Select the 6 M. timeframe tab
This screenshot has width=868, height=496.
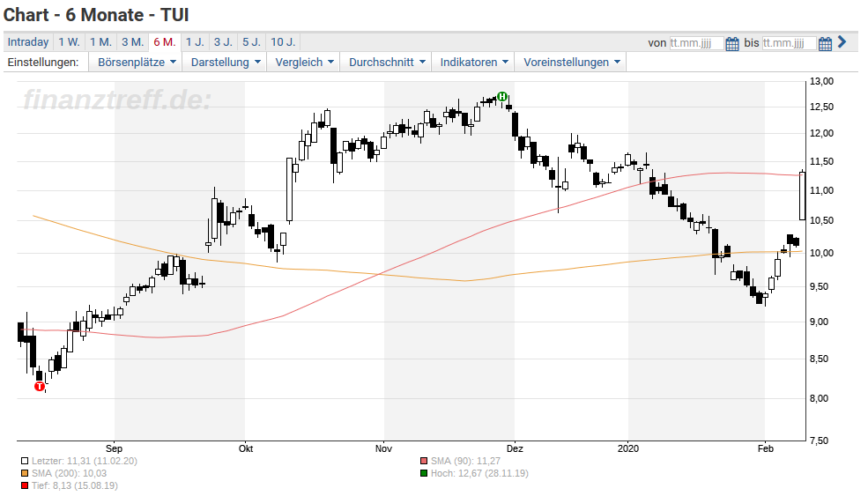pyautogui.click(x=165, y=42)
